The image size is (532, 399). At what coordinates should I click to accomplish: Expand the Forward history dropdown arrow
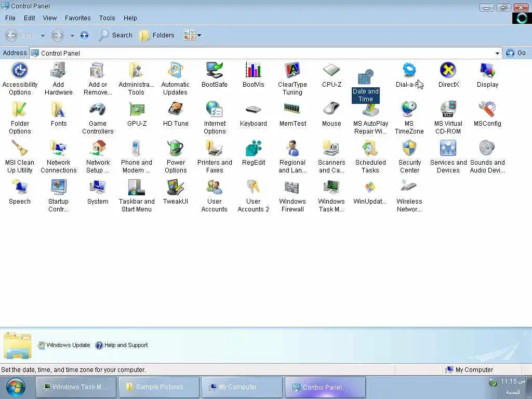tap(72, 35)
